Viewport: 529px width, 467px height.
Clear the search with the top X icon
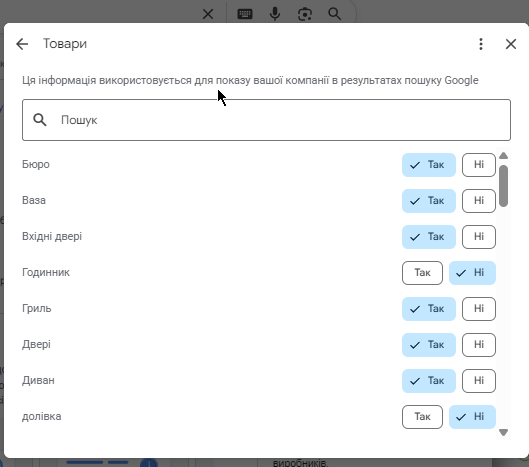point(208,14)
